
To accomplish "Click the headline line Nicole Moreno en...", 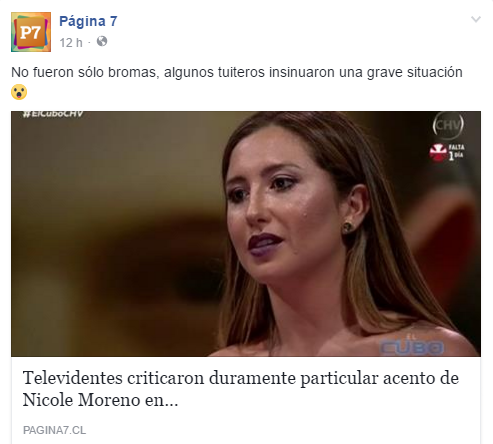I will [x=100, y=400].
